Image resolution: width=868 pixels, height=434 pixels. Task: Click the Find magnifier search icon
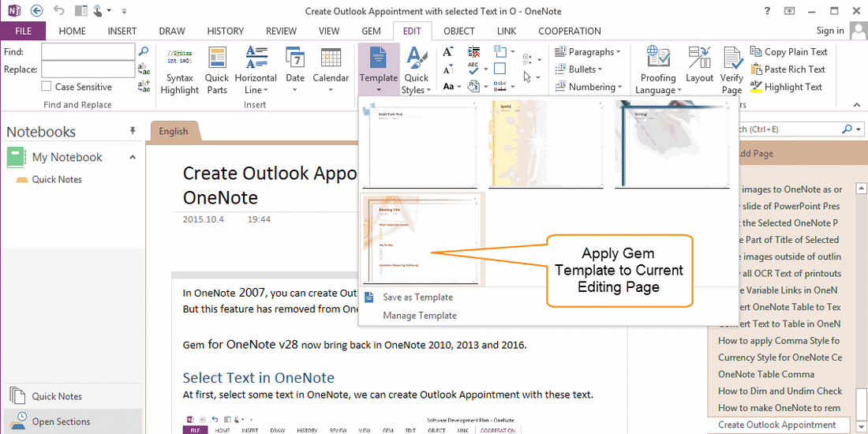pos(144,51)
